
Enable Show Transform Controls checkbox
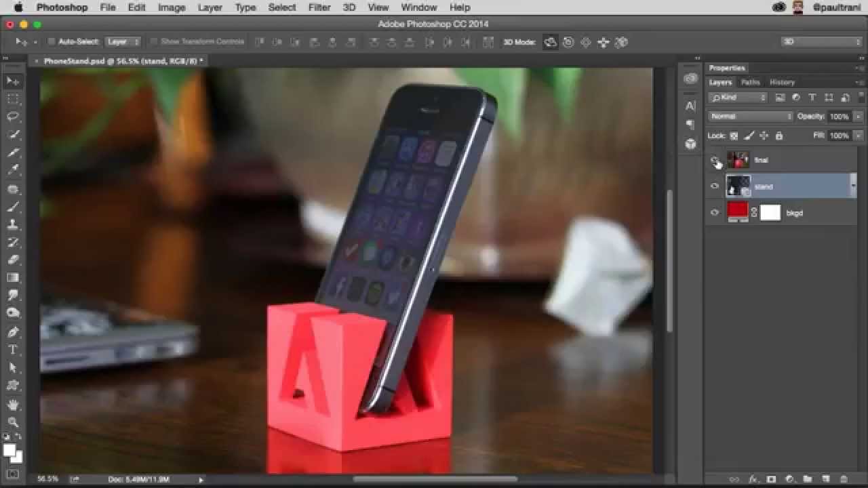coord(154,42)
